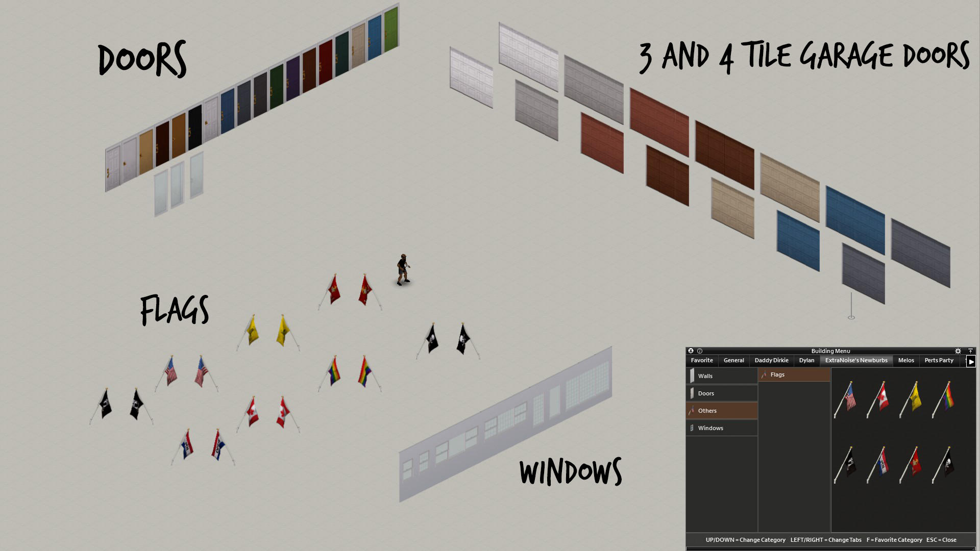
Task: Open the Perts Party tab
Action: pos(939,361)
